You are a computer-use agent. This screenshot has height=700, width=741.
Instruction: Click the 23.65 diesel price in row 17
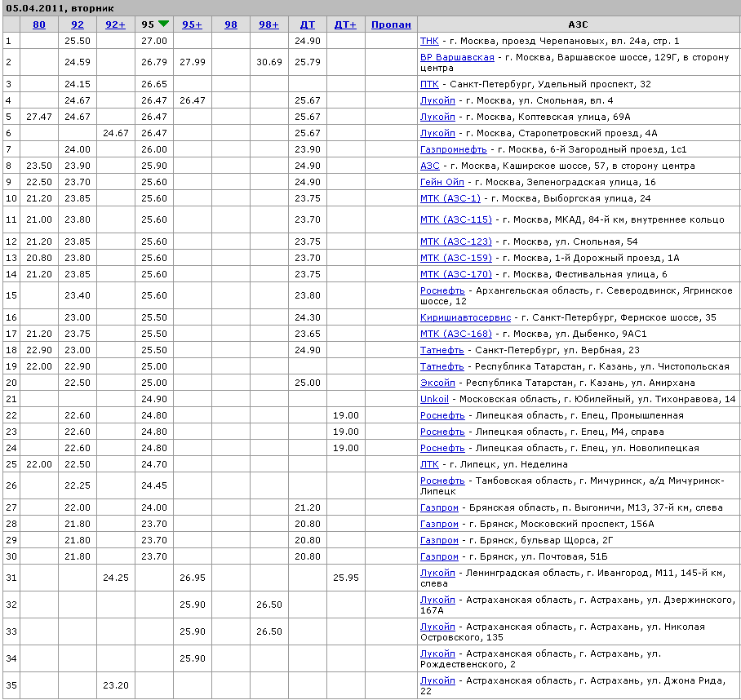pyautogui.click(x=308, y=334)
